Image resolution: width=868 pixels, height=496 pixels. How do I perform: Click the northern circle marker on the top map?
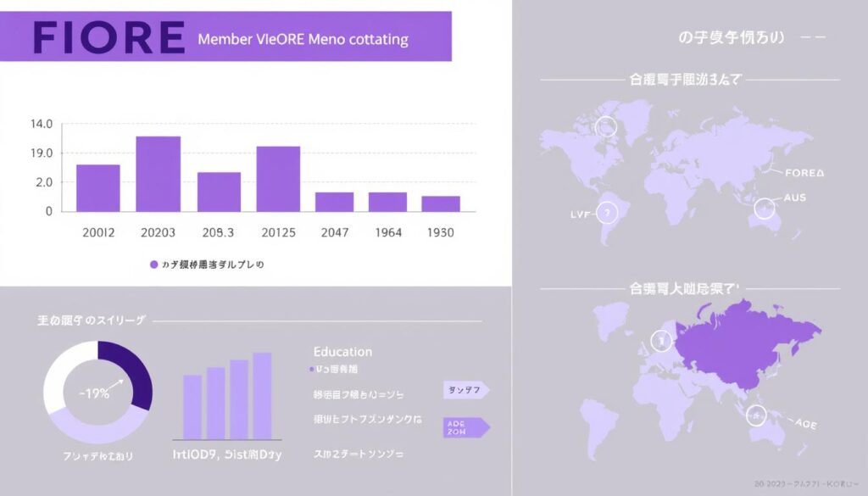(605, 127)
